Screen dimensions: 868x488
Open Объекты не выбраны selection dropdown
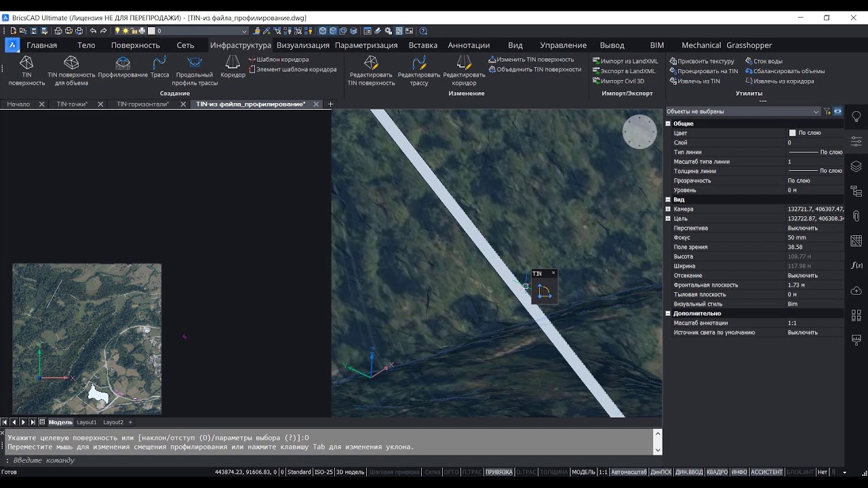pyautogui.click(x=743, y=111)
